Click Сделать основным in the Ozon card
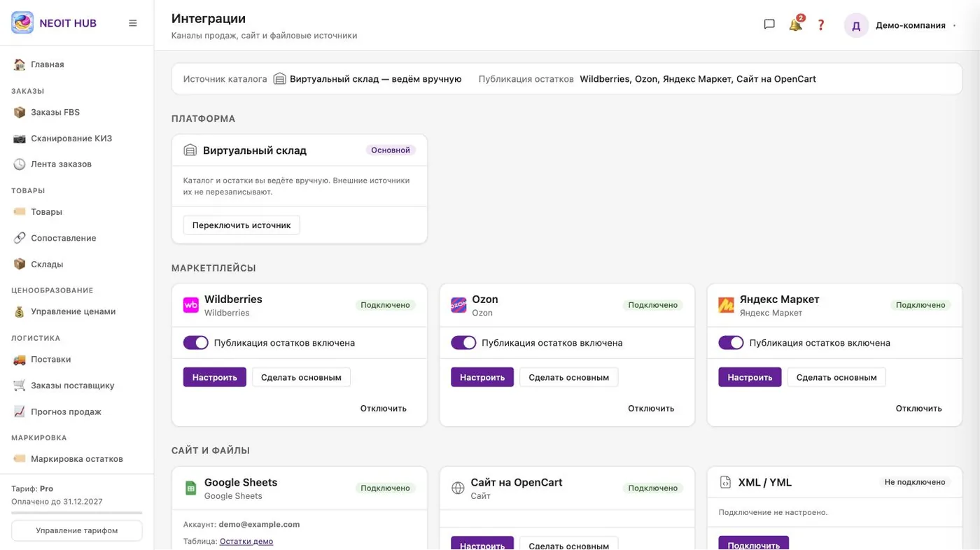The height and width of the screenshot is (550, 980). coord(569,377)
